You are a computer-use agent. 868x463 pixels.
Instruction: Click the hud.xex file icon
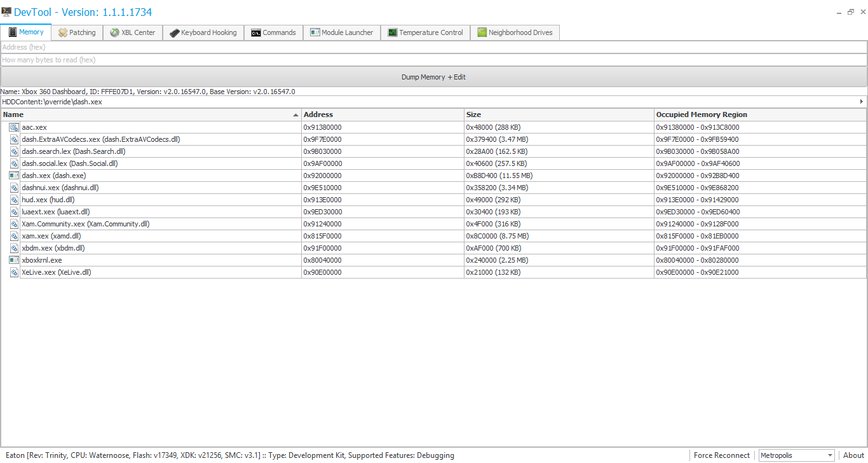click(14, 200)
